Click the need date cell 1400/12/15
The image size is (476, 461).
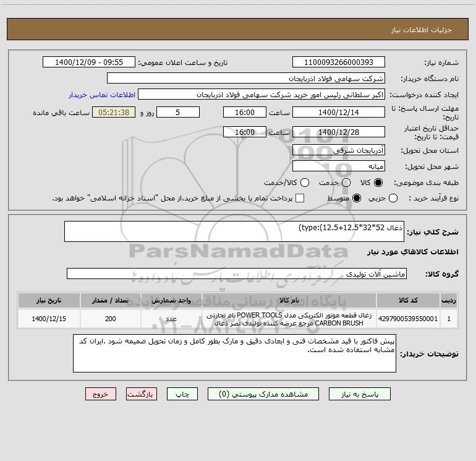point(49,319)
